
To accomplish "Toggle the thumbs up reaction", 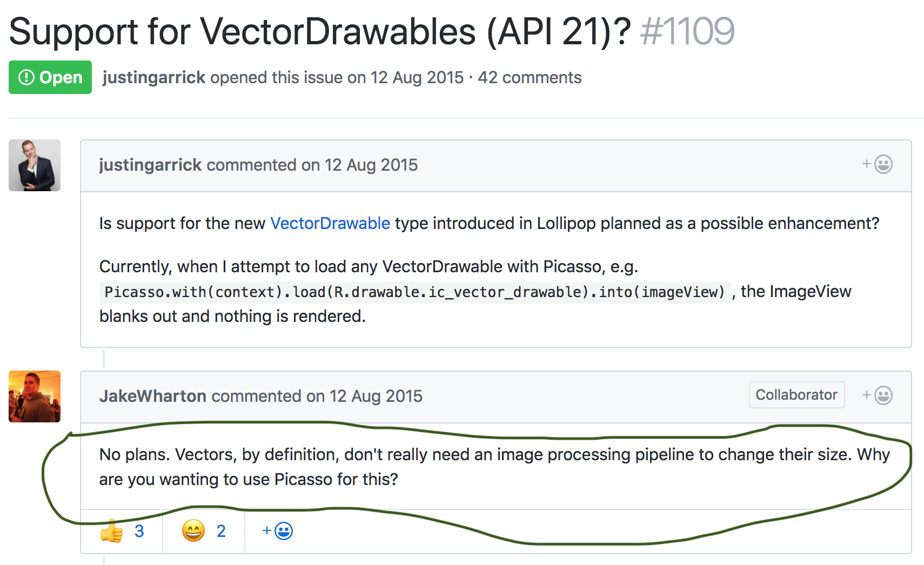I will (122, 531).
